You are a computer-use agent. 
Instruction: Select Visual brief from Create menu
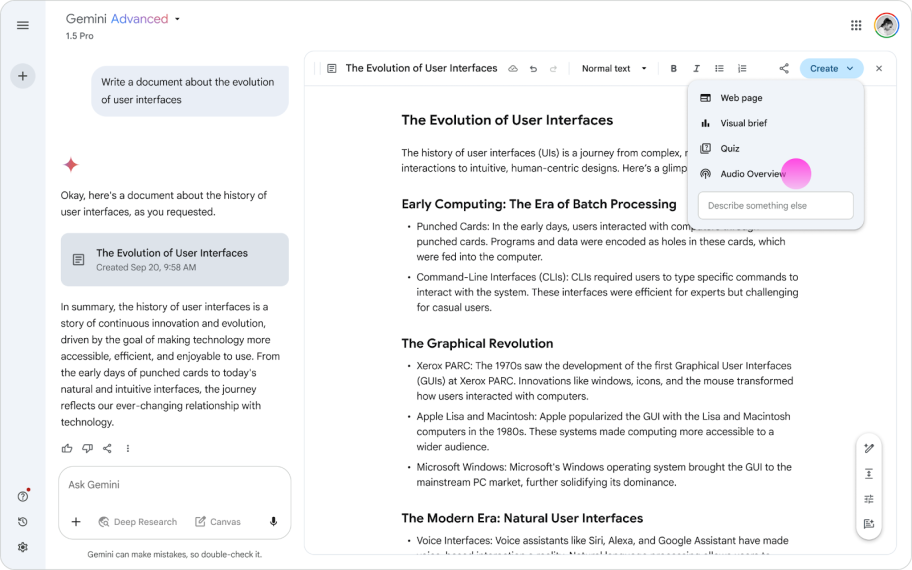[x=775, y=123]
